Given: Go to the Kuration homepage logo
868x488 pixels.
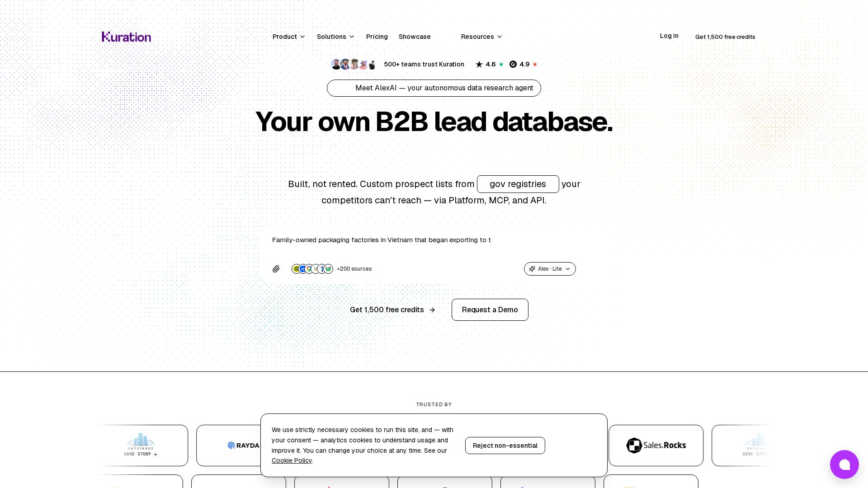Looking at the screenshot, I should 127,37.
